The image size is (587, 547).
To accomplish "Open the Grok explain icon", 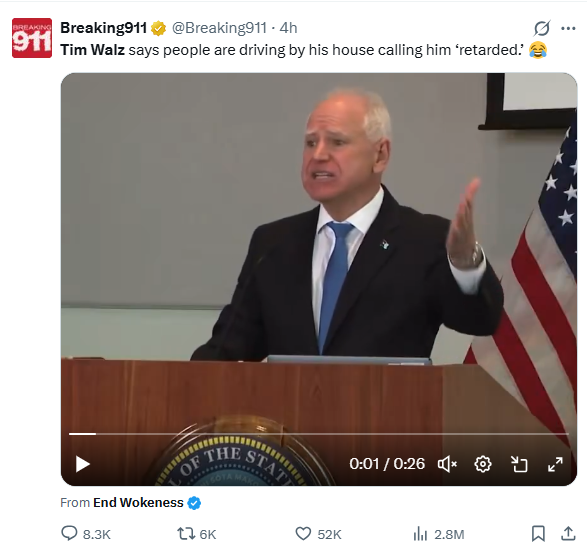I will point(542,28).
